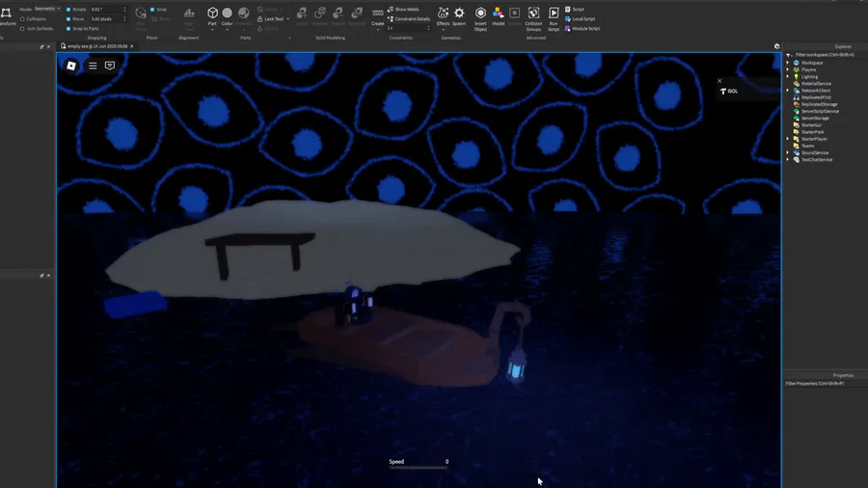Screen dimensions: 868x488
Task: Click the viewport settings gear icon
Action: point(776,46)
